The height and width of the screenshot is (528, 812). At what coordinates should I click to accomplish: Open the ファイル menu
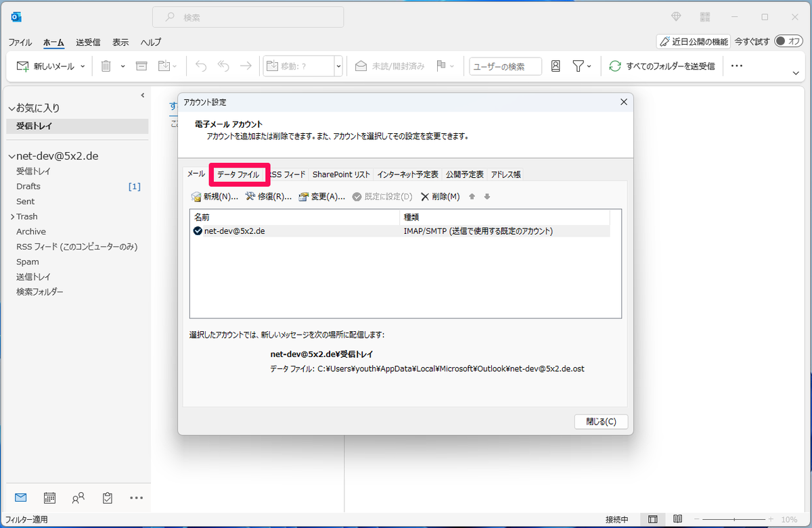pyautogui.click(x=20, y=42)
